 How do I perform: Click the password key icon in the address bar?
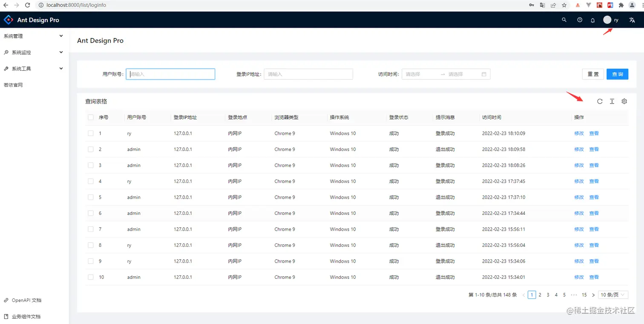tap(532, 5)
